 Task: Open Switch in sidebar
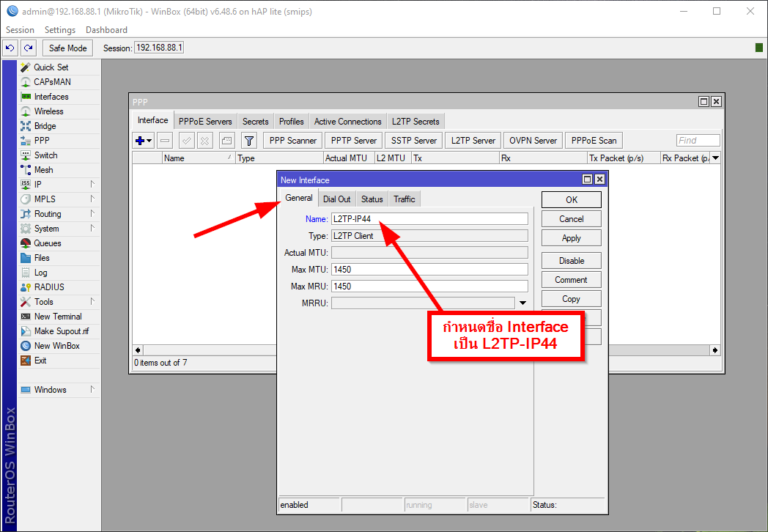(45, 155)
